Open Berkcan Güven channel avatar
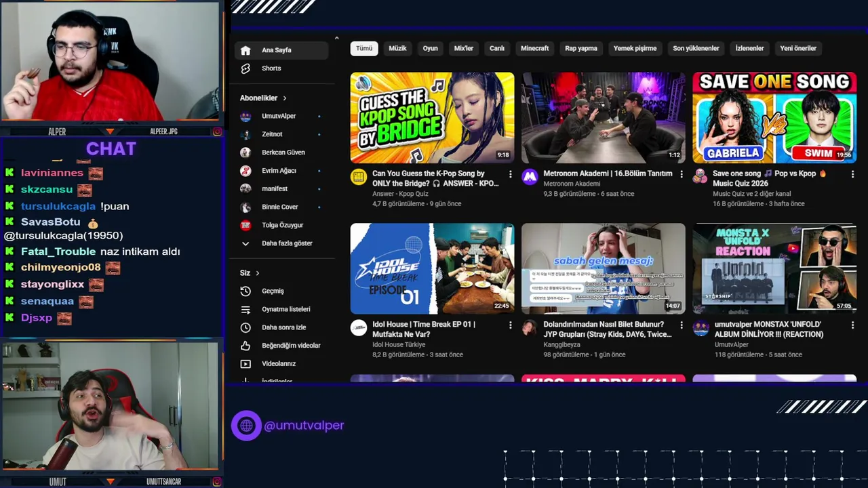 coord(245,152)
